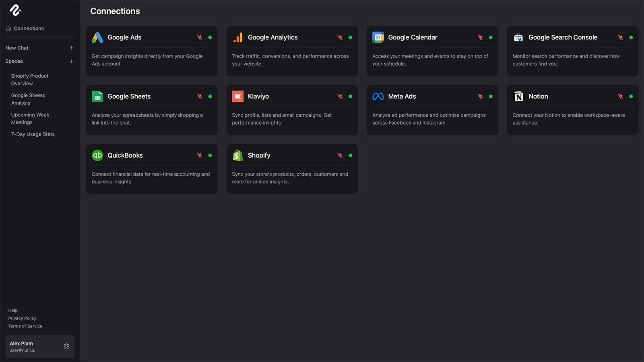Open the Privacy Policy link
644x362 pixels.
pos(22,318)
